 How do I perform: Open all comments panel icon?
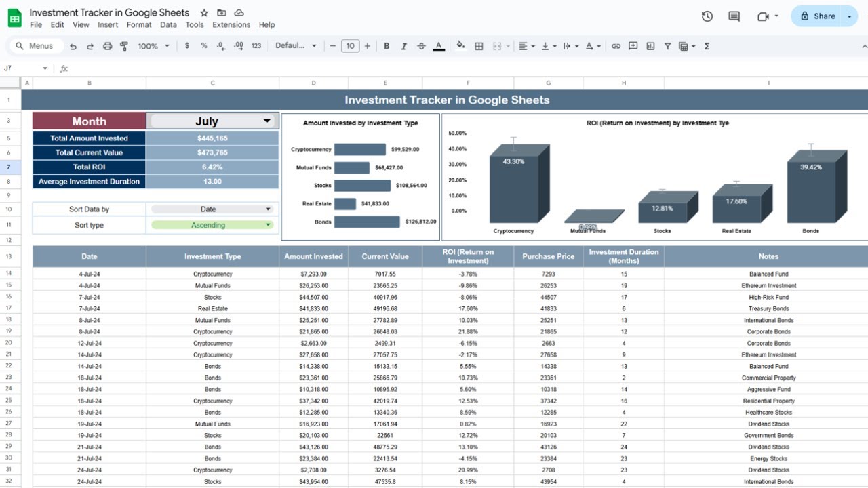pos(734,16)
